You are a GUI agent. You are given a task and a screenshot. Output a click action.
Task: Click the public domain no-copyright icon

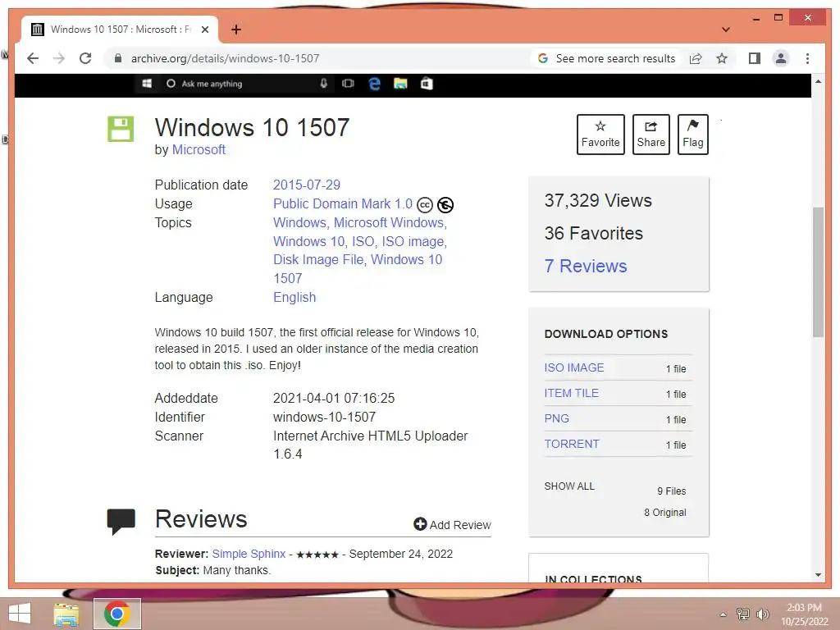[445, 205]
